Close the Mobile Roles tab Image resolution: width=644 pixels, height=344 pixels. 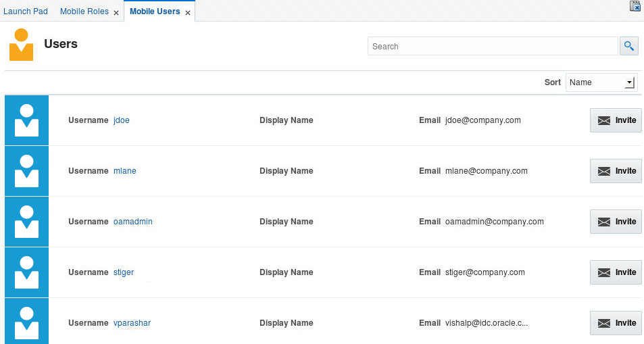tap(116, 13)
